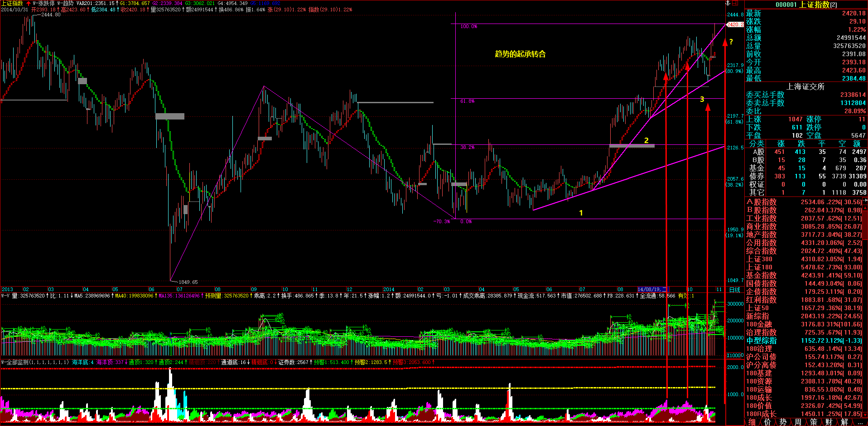Switch to the 财 tab
The image size is (868, 426).
pyautogui.click(x=829, y=422)
